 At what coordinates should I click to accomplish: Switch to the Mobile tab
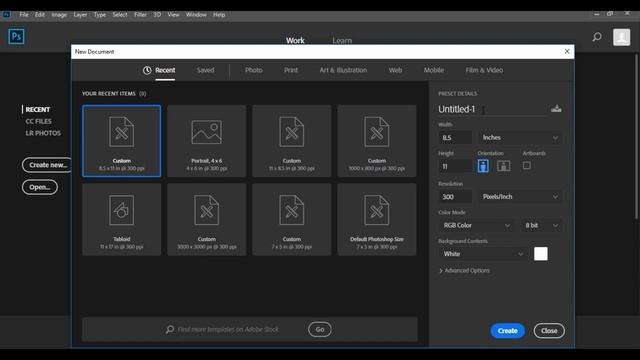433,70
